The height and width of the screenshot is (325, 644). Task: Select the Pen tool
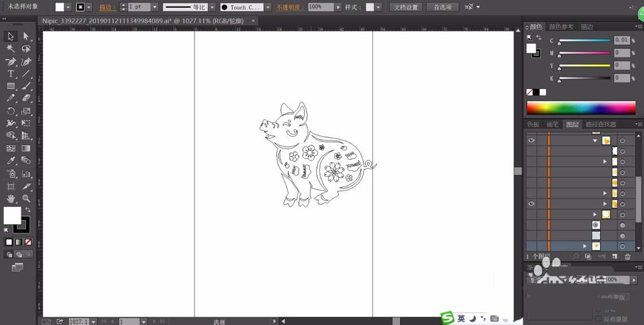pyautogui.click(x=11, y=62)
